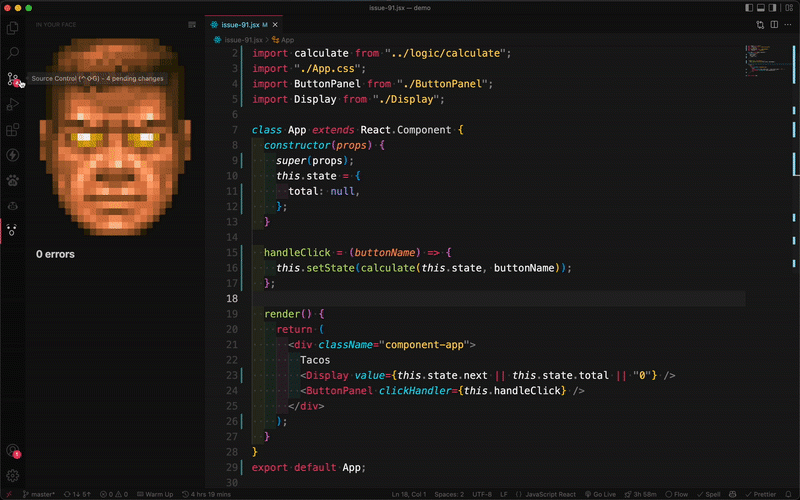Open the Manage settings gear
800x500 pixels.
13,476
